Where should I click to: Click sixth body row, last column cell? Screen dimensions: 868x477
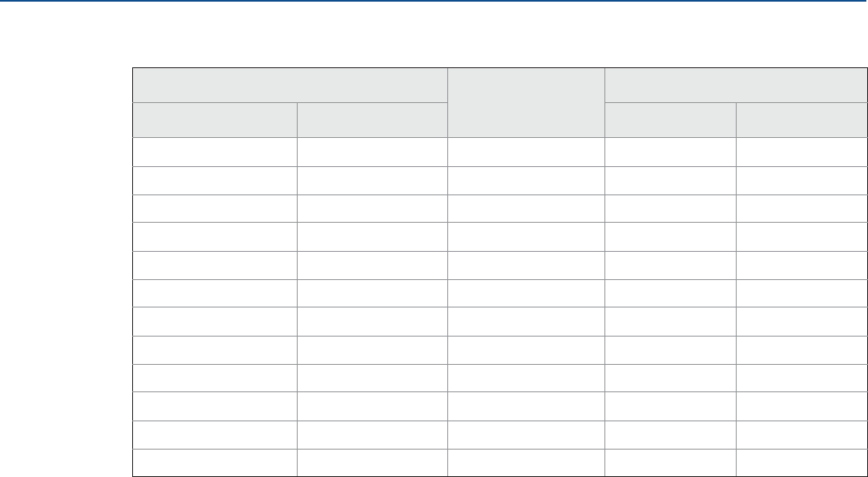[798, 293]
